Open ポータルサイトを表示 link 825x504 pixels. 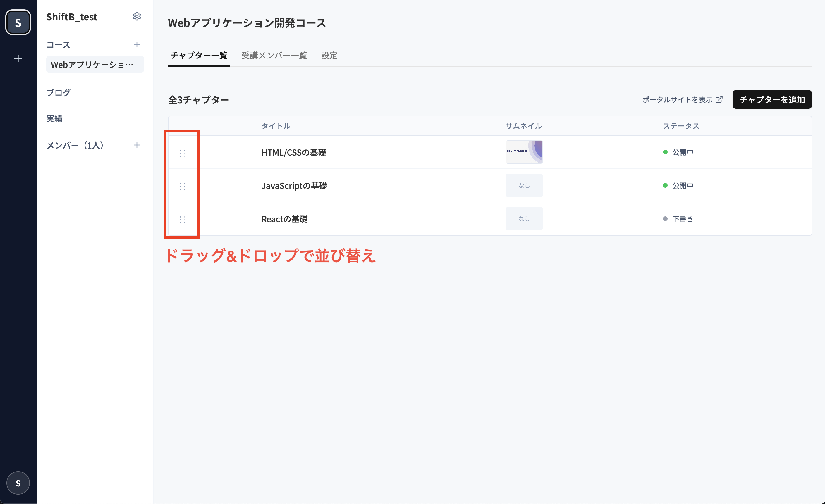(682, 99)
